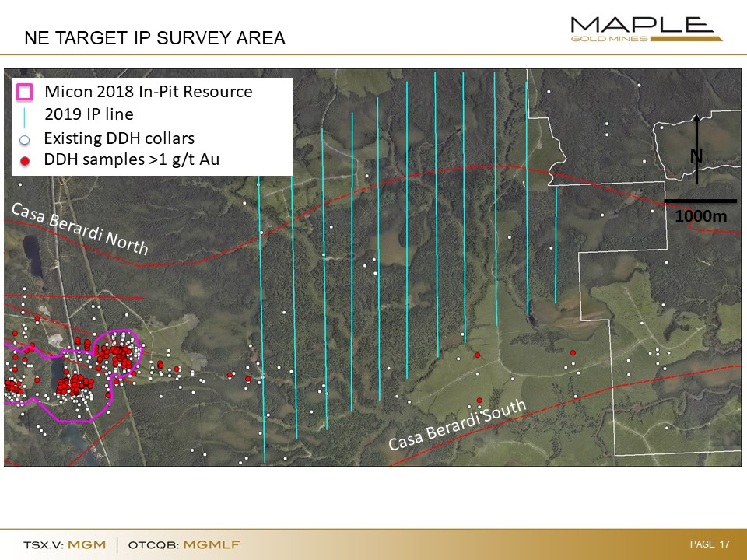The height and width of the screenshot is (560, 747).
Task: Select 'Micon 2018 In-Pit Resource' legend text
Action: 148,92
